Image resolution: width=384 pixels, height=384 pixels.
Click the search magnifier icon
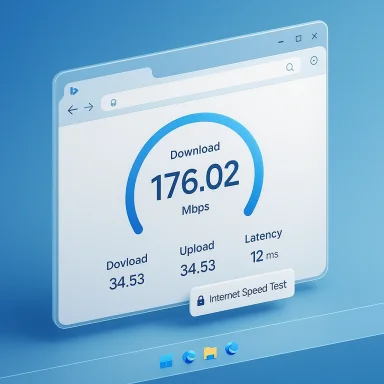pyautogui.click(x=290, y=67)
